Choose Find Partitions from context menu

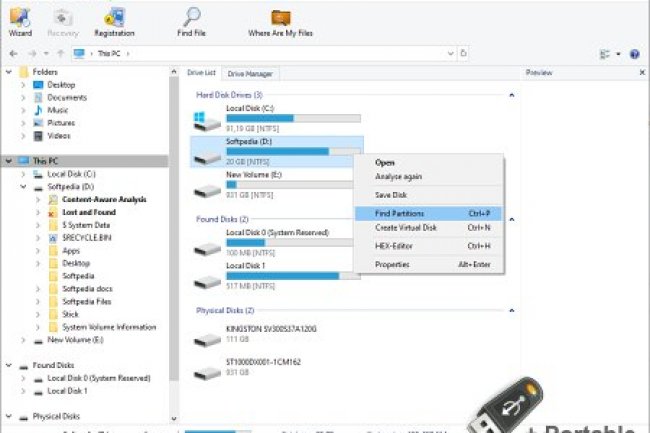pyautogui.click(x=400, y=213)
